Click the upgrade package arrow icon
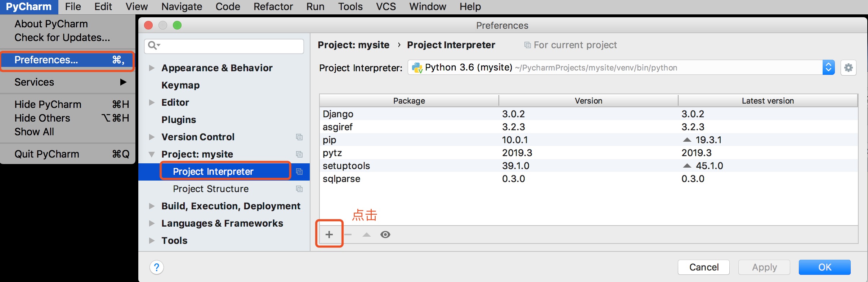This screenshot has height=282, width=868. [x=367, y=235]
